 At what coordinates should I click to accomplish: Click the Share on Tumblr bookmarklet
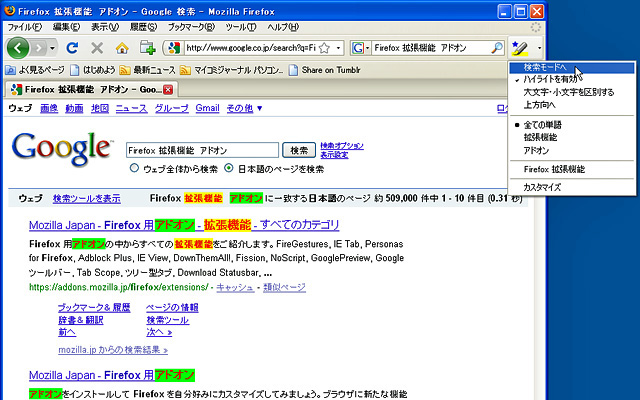pyautogui.click(x=324, y=70)
